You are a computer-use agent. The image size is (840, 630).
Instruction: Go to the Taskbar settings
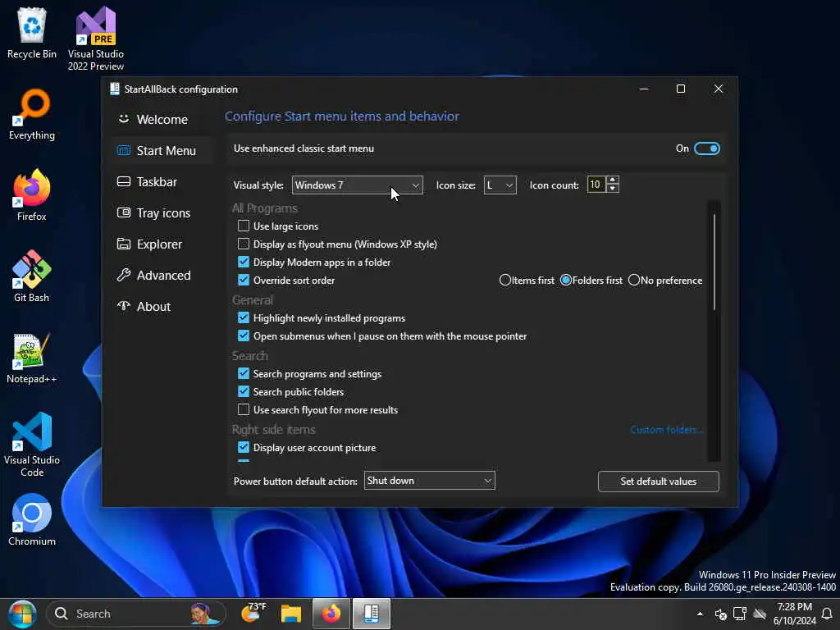pos(162,181)
